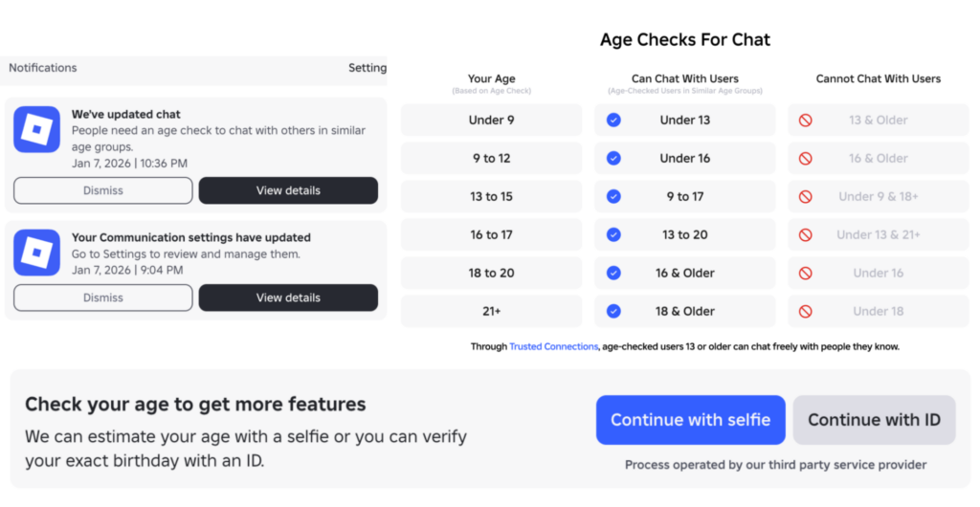Click Roblox icon on 'We've updated chat' notification
This screenshot has height=507, width=980.
tap(37, 129)
